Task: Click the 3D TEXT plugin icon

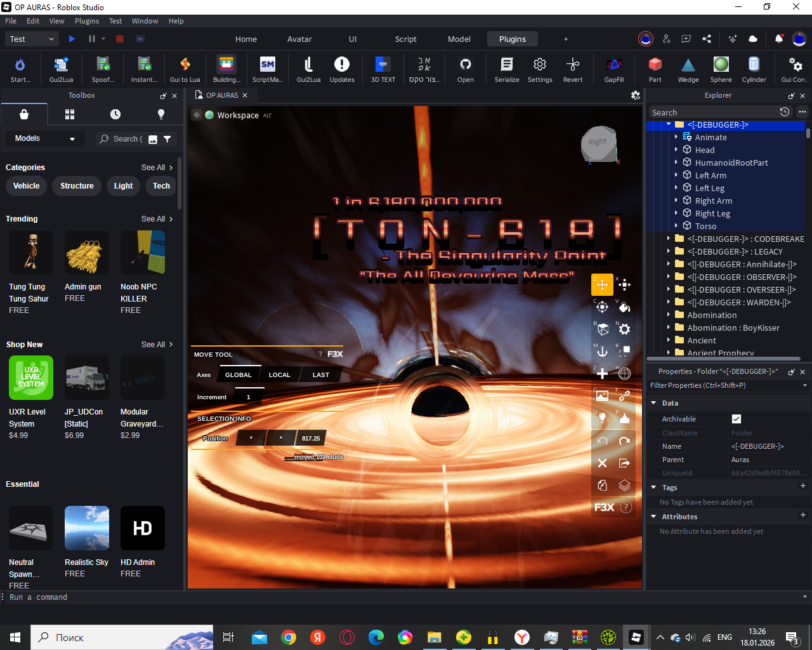Action: (x=383, y=69)
